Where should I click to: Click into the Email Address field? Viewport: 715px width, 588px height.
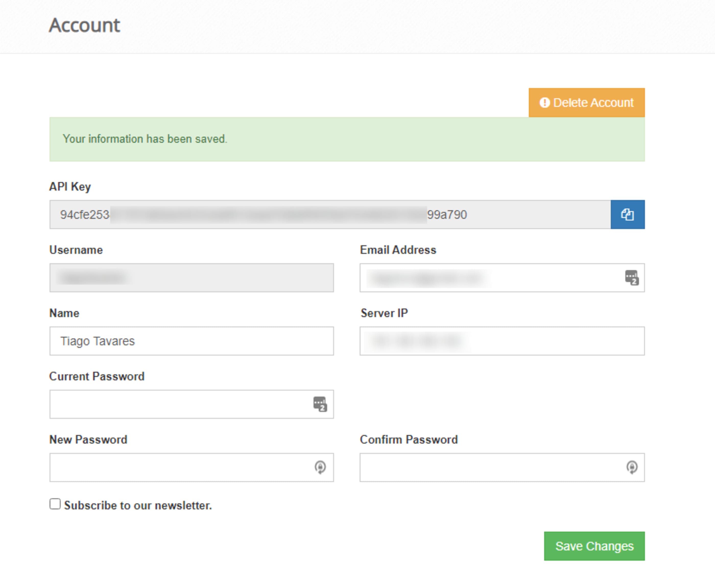491,278
